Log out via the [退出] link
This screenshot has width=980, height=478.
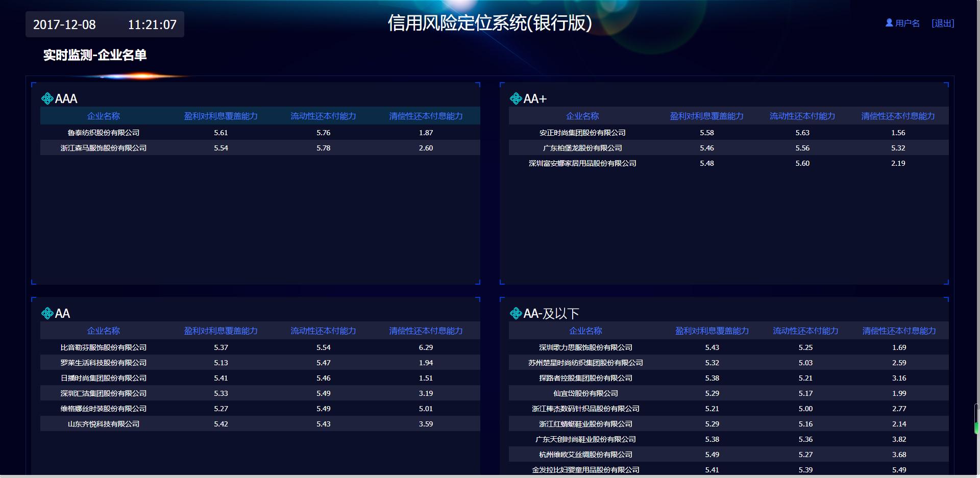click(943, 23)
